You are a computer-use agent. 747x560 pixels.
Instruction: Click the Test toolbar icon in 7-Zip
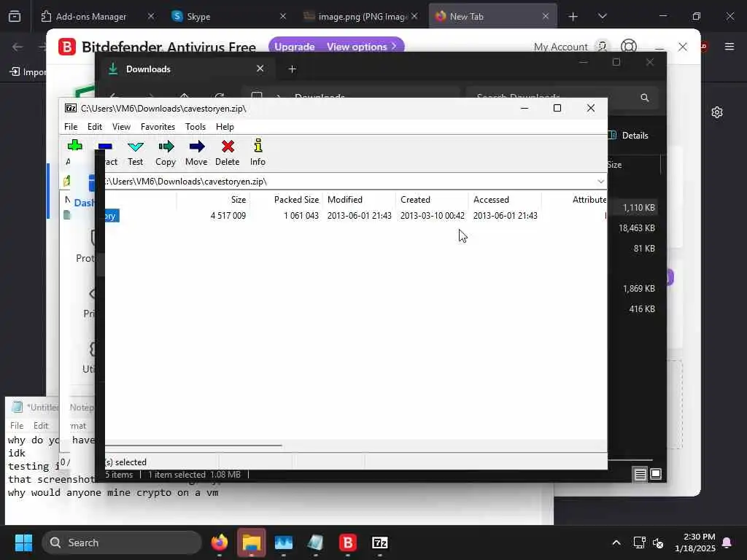(135, 147)
